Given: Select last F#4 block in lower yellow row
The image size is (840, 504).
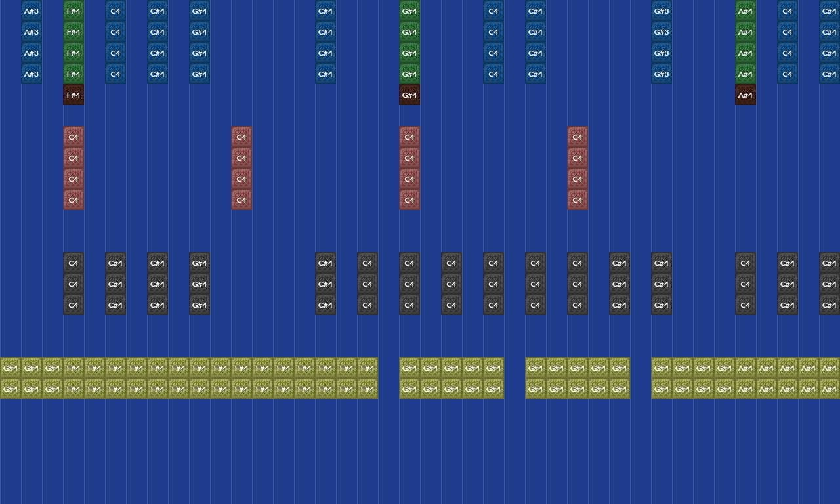Looking at the screenshot, I should [x=367, y=389].
